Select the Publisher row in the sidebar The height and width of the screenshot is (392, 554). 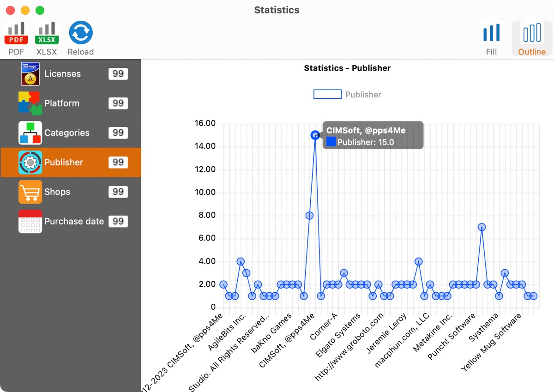pos(71,163)
